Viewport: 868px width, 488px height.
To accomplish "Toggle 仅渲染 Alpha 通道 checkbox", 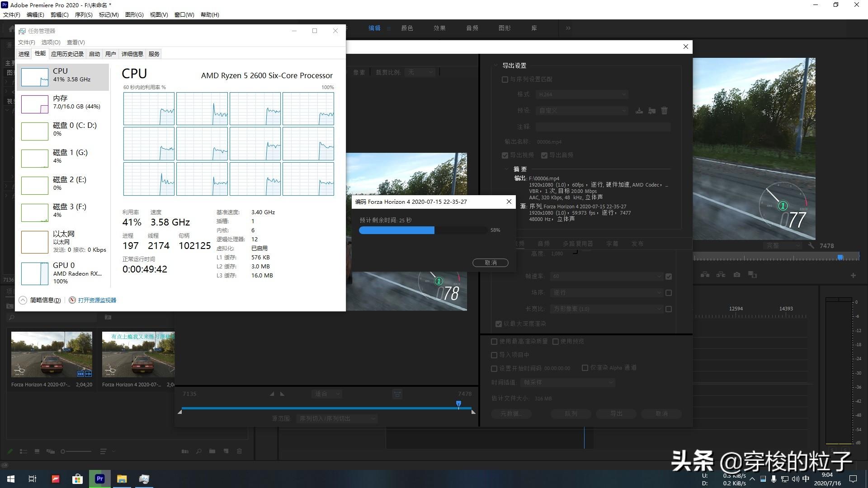I will click(585, 368).
